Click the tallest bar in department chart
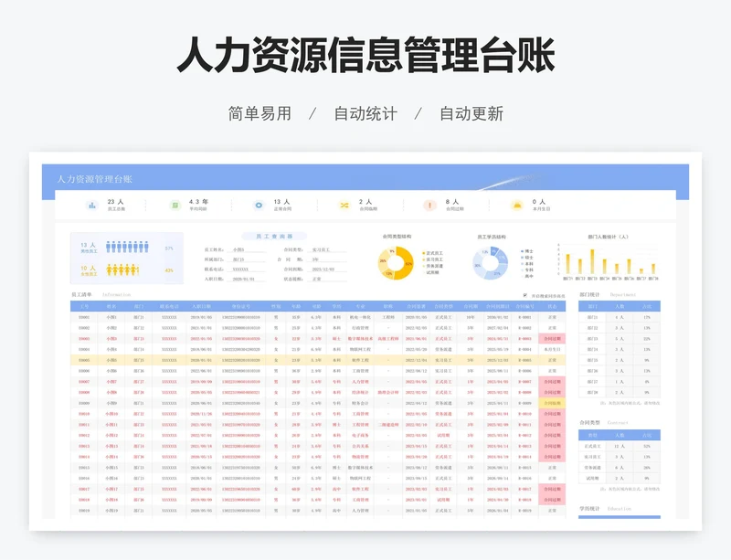Image resolution: width=731 pixels, height=560 pixels. [x=592, y=261]
